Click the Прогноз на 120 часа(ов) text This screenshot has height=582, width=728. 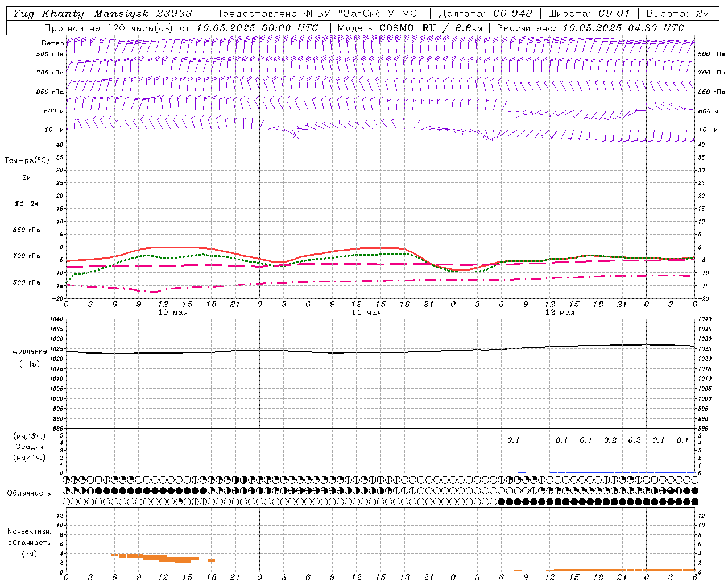pyautogui.click(x=109, y=27)
